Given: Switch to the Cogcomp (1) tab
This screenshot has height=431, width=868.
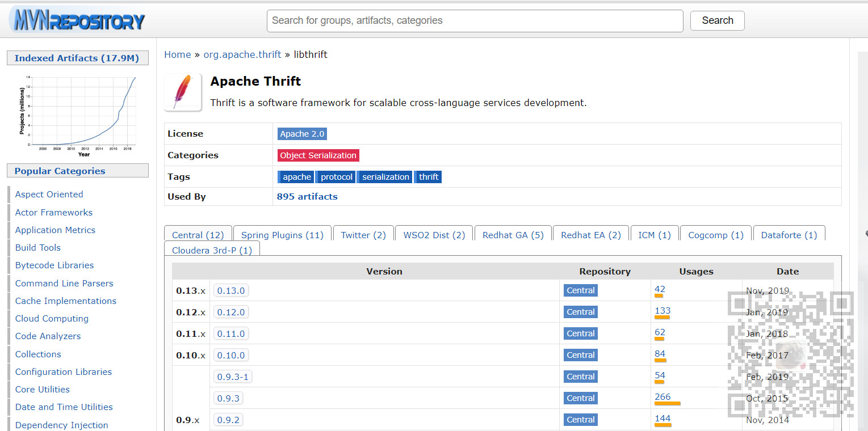Looking at the screenshot, I should [x=716, y=235].
